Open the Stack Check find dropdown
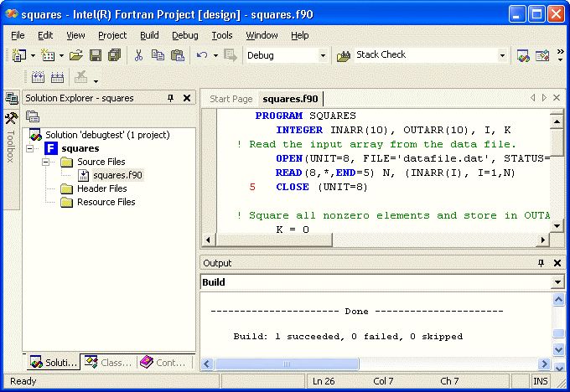The image size is (570, 392). point(502,55)
